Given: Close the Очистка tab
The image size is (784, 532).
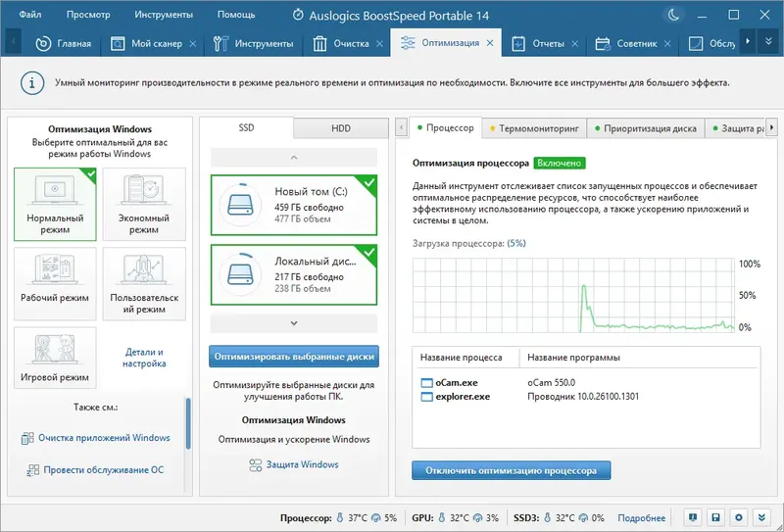Looking at the screenshot, I should pyautogui.click(x=379, y=43).
